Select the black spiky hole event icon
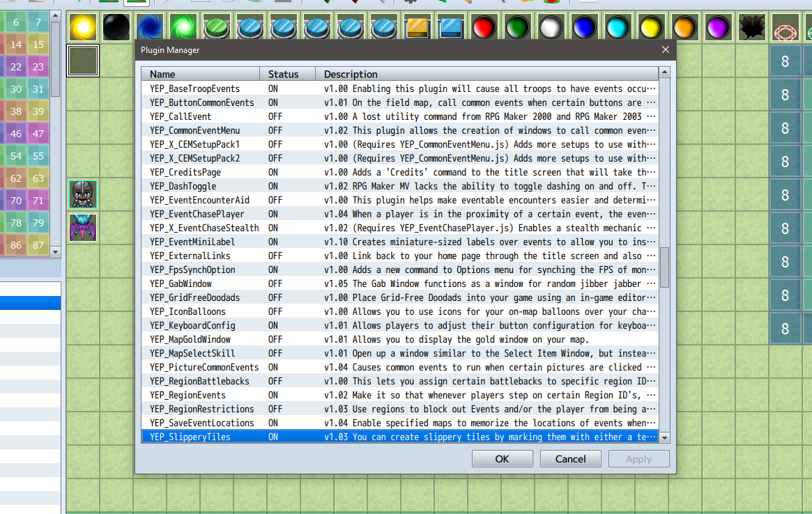 coord(751,27)
